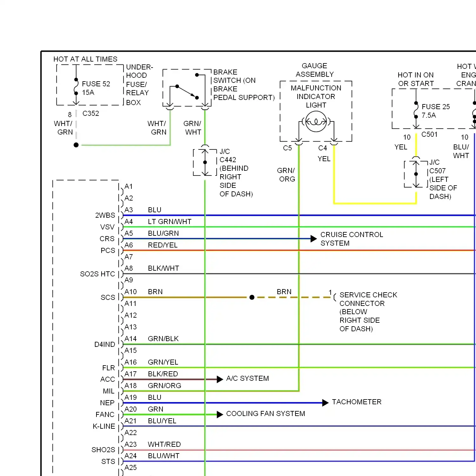This screenshot has width=476, height=476.
Task: Click the "A10" pin label
Action: click(130, 292)
